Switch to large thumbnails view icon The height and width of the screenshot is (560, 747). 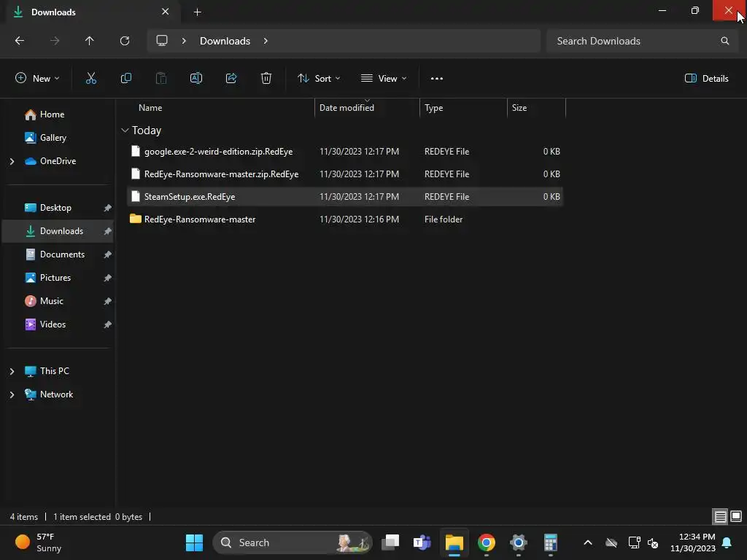tap(736, 517)
